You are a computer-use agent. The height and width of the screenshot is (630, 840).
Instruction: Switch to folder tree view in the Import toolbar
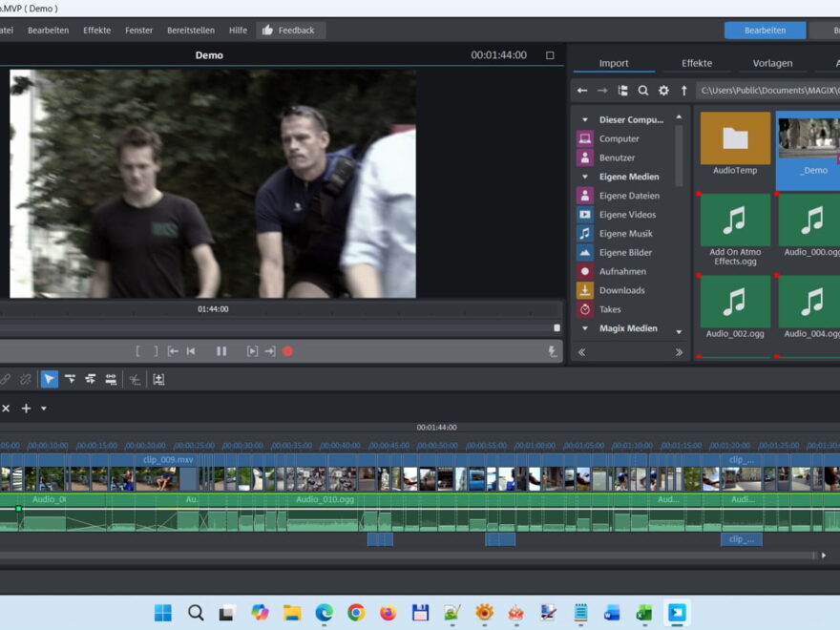(623, 91)
